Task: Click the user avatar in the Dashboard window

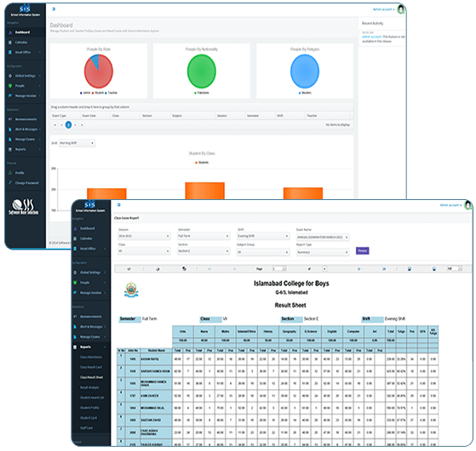Action: 401,9
